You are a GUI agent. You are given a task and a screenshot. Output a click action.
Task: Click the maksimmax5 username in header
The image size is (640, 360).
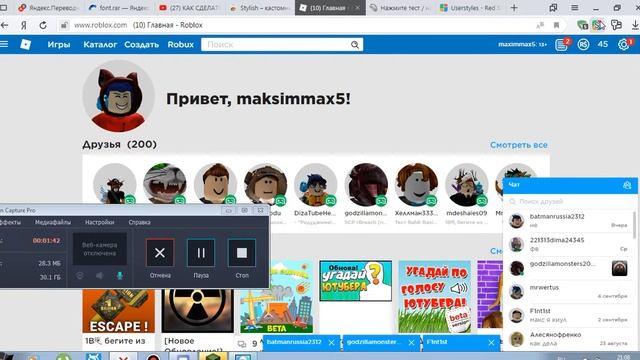click(522, 44)
